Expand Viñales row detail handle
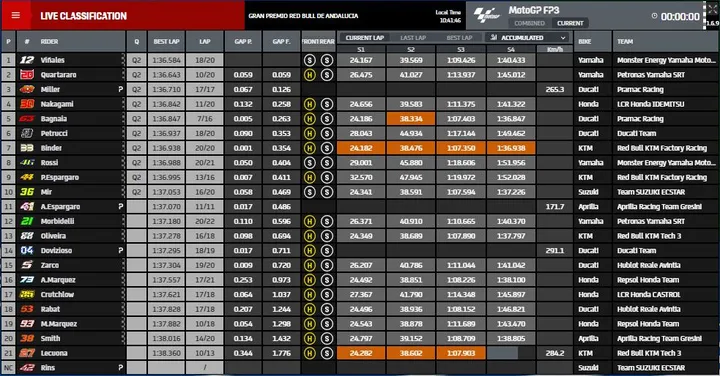The width and height of the screenshot is (720, 376). click(123, 60)
